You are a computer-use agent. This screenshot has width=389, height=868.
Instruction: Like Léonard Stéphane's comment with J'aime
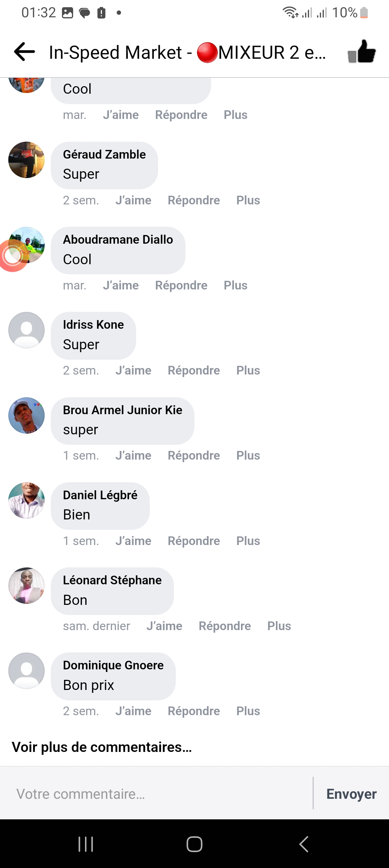click(164, 626)
